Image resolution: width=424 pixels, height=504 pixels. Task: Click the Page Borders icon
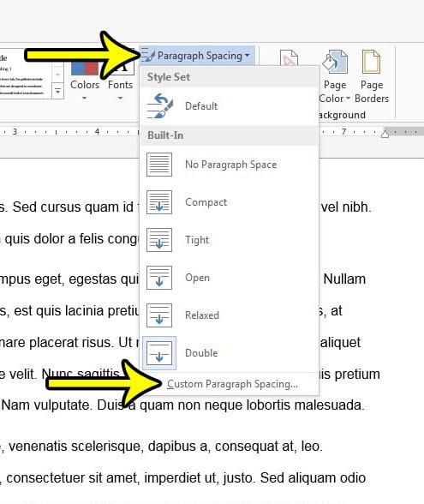point(372,62)
